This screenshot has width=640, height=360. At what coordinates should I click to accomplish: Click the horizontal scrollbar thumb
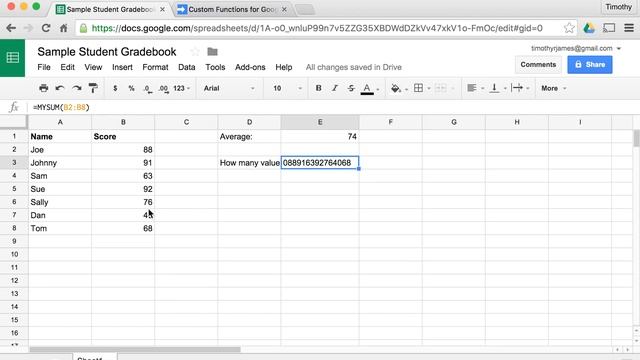click(135, 349)
